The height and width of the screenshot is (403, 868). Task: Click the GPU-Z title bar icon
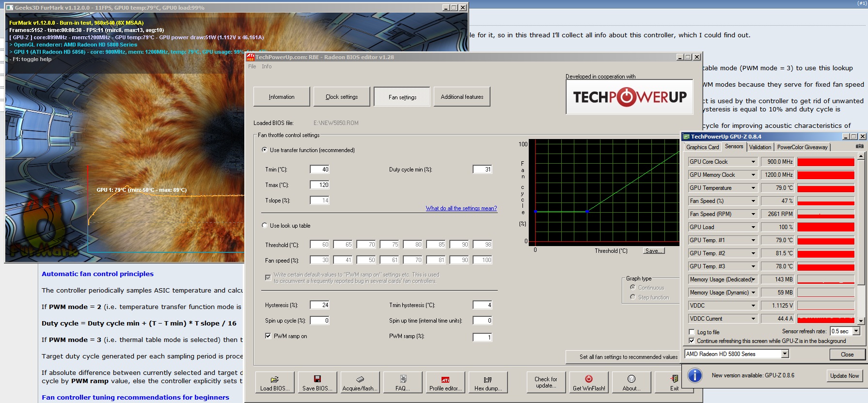tap(686, 137)
